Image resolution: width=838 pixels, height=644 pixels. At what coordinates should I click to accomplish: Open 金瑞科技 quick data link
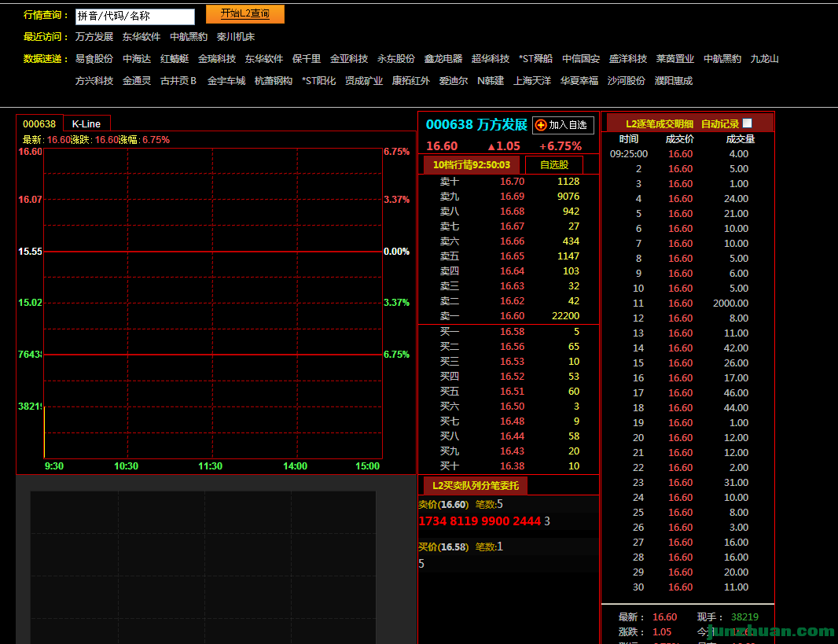pos(217,59)
